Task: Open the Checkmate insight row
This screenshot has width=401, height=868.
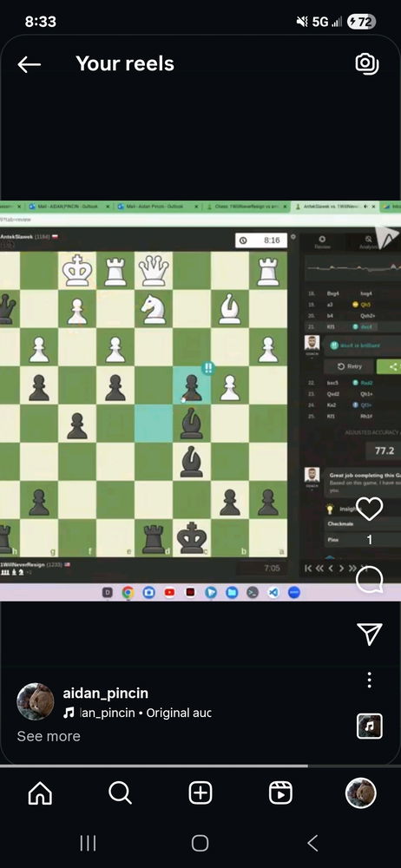Action: (363, 523)
